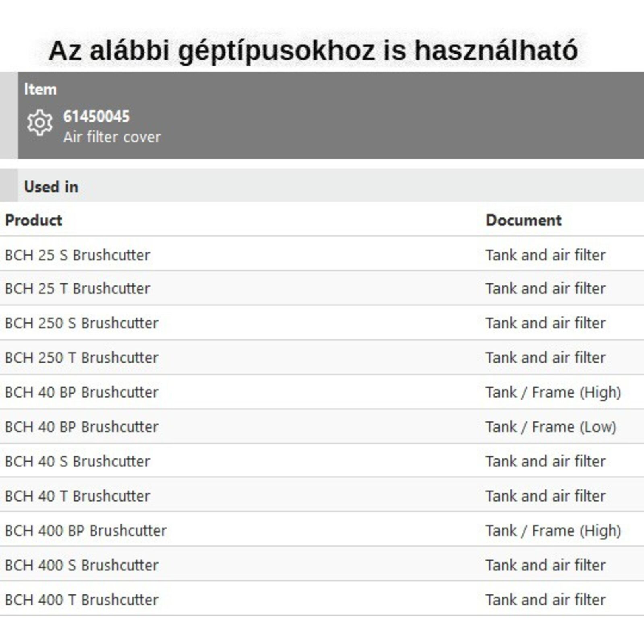
Task: Click the Item header label
Action: [40, 89]
